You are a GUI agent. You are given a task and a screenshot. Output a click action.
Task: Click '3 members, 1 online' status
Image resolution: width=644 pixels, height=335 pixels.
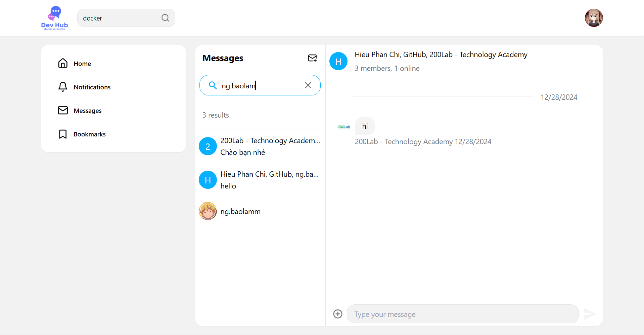(x=387, y=68)
